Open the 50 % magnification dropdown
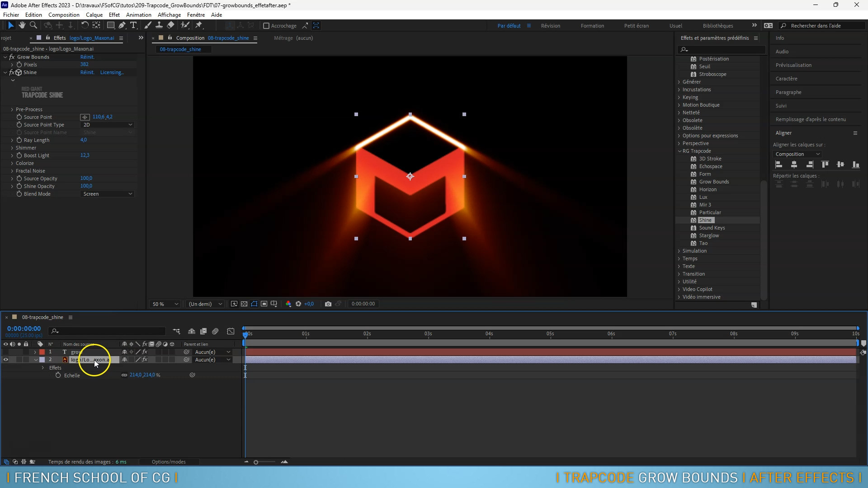The image size is (868, 488). pyautogui.click(x=165, y=304)
